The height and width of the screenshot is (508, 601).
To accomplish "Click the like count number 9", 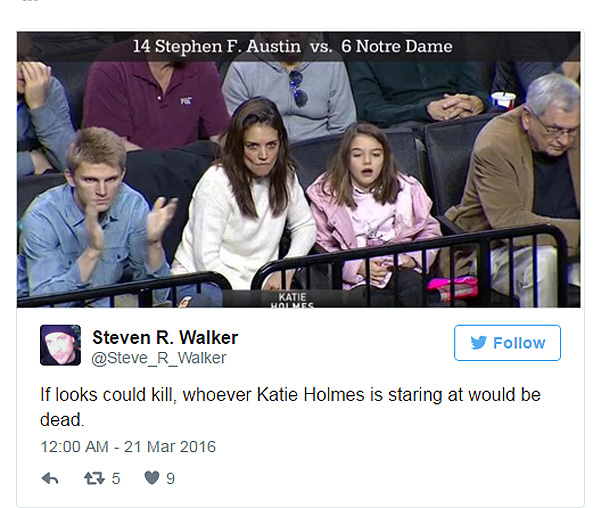I will (171, 478).
